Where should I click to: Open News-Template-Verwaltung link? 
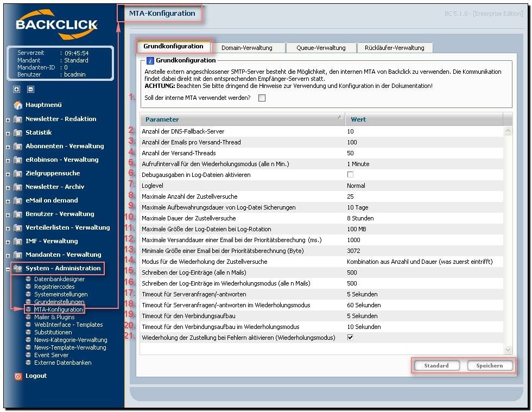(x=70, y=347)
